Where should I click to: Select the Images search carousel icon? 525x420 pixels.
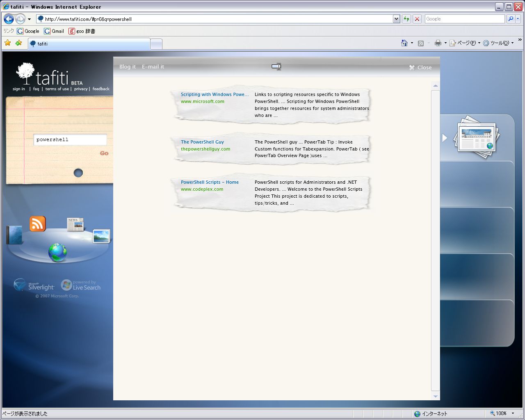click(101, 236)
